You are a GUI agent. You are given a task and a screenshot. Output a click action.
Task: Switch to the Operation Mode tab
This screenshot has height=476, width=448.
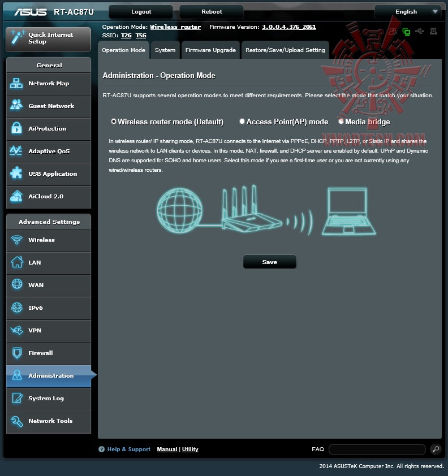(123, 50)
